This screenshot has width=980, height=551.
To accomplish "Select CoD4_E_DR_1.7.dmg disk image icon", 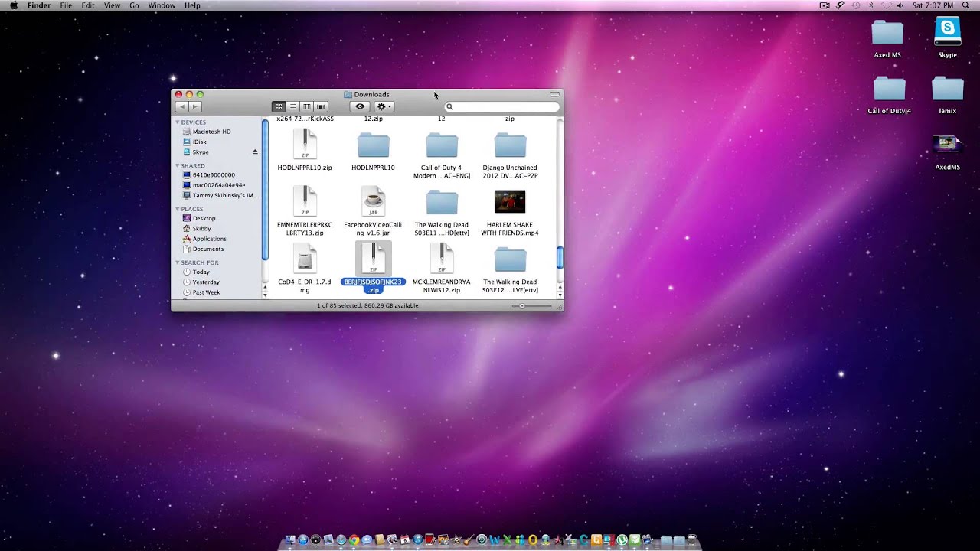I will [x=305, y=259].
